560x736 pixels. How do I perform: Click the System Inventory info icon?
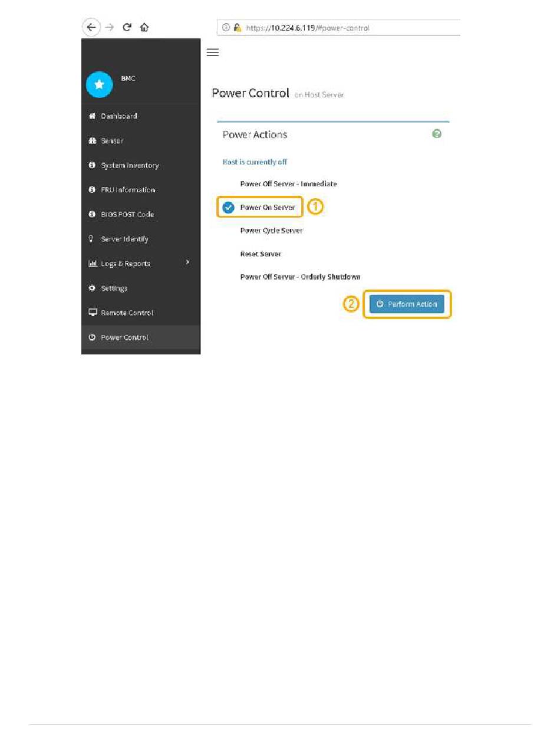tap(92, 166)
